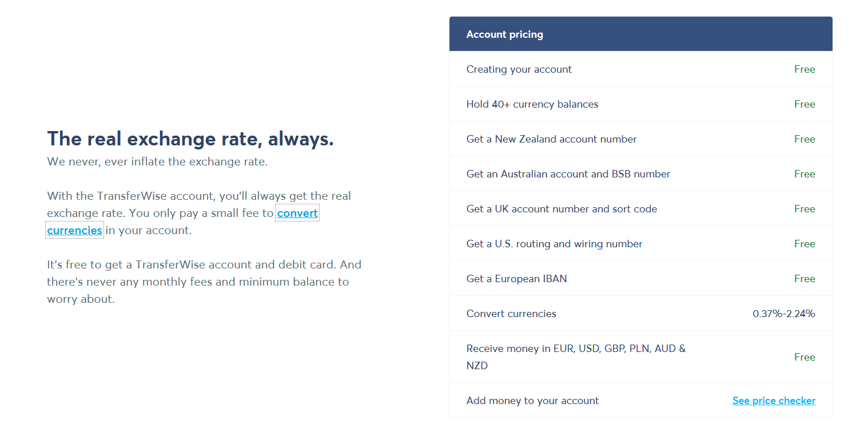Click Free value beside Creating your account
868x447 pixels.
tap(804, 69)
